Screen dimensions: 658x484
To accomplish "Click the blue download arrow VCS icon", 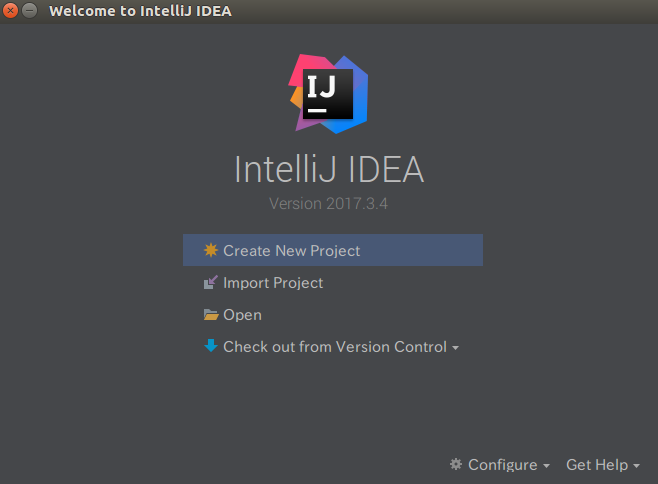I will coord(210,346).
